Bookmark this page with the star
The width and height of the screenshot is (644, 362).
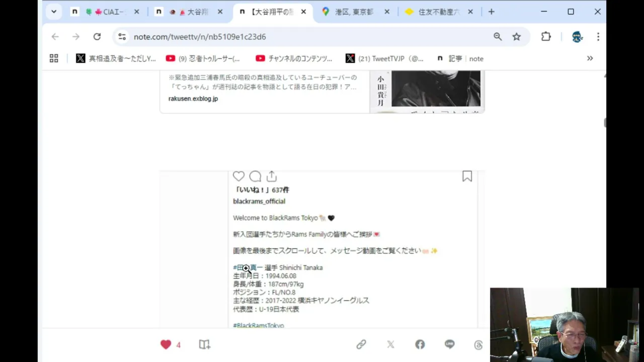(517, 37)
